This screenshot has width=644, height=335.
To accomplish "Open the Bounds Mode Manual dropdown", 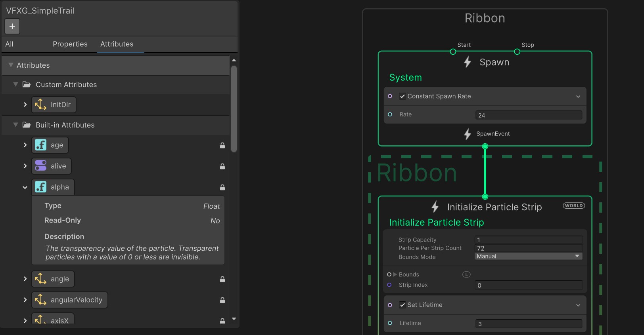I will (x=528, y=256).
